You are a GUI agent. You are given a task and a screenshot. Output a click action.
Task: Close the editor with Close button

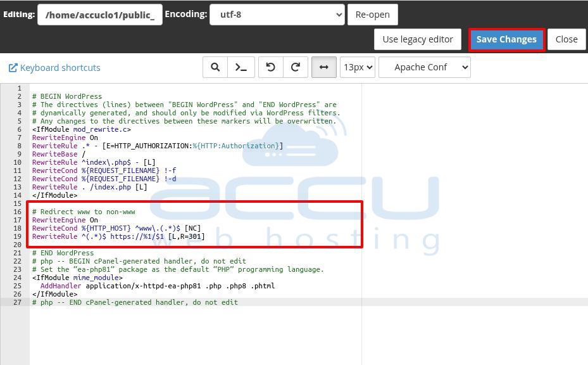click(x=566, y=39)
